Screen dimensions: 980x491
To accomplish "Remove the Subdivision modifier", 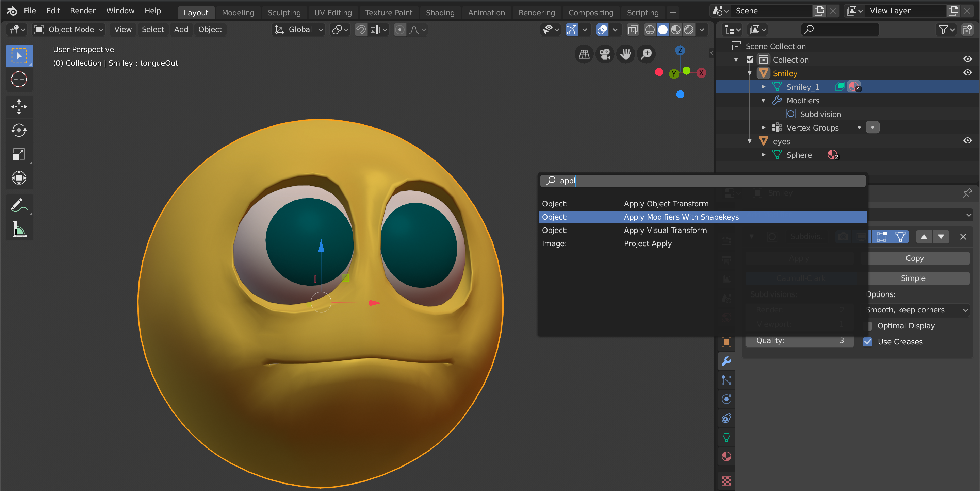I will pyautogui.click(x=963, y=237).
